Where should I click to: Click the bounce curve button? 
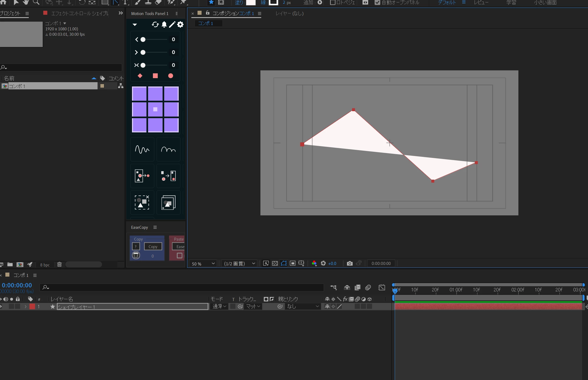[168, 149]
